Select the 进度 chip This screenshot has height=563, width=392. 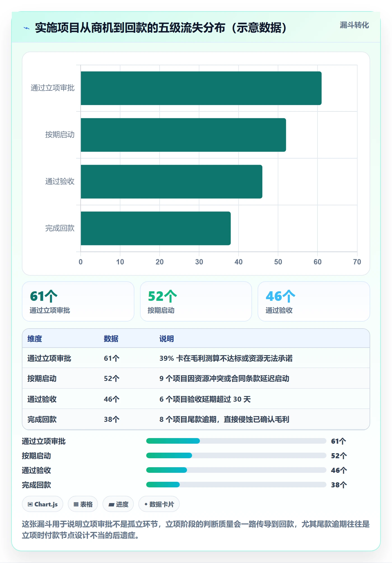pyautogui.click(x=118, y=504)
